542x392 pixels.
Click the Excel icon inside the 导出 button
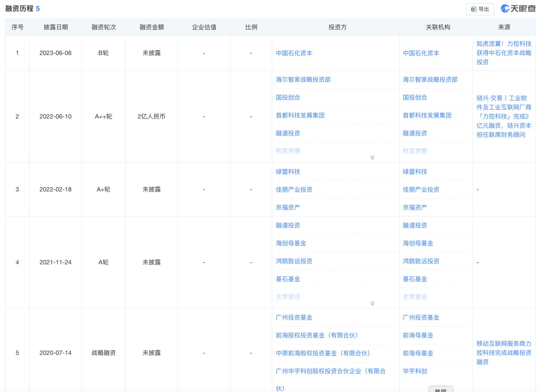[473, 9]
